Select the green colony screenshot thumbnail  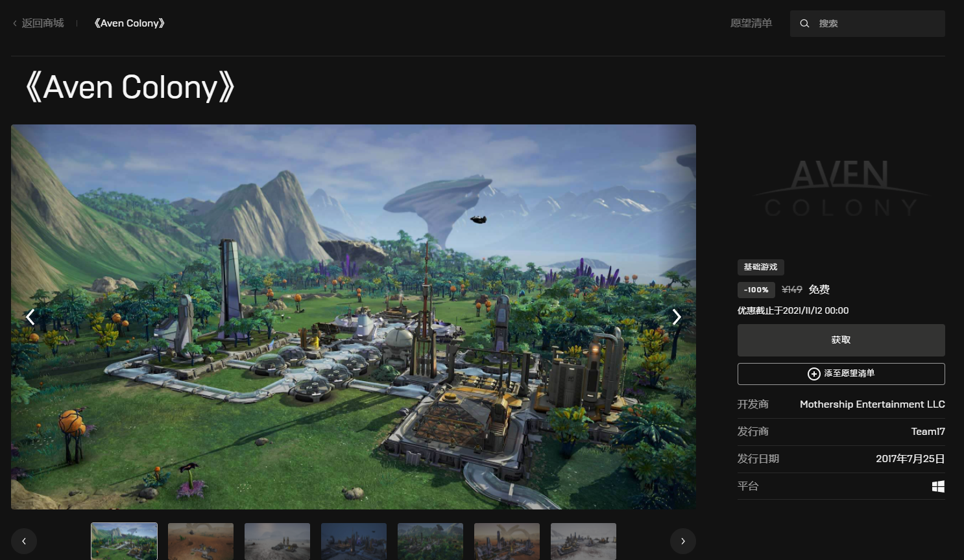click(124, 541)
